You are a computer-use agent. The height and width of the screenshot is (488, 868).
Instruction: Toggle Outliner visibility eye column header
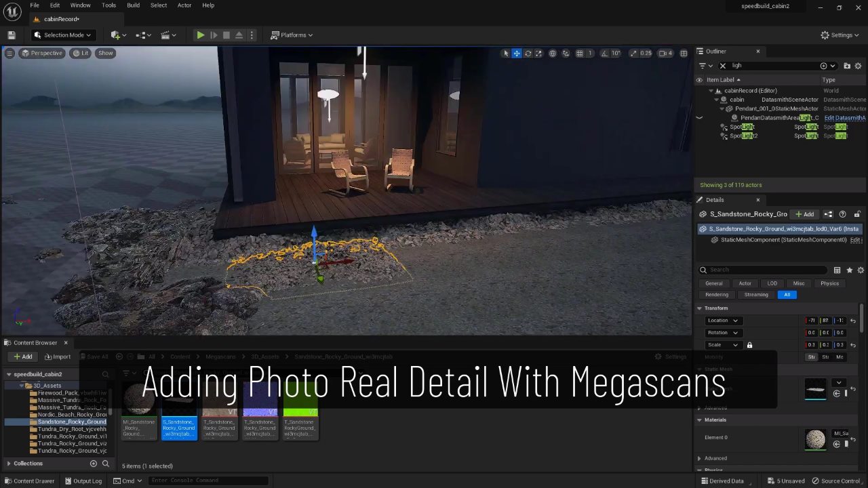[x=699, y=80]
